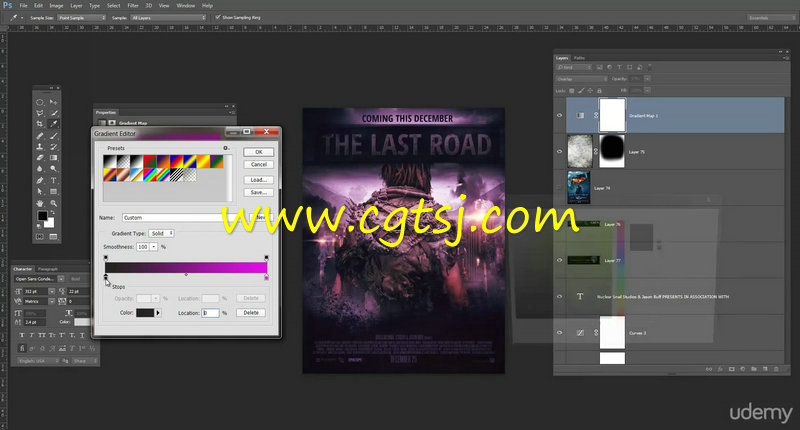Image resolution: width=800 pixels, height=430 pixels.
Task: Open the Window menu
Action: [x=185, y=6]
